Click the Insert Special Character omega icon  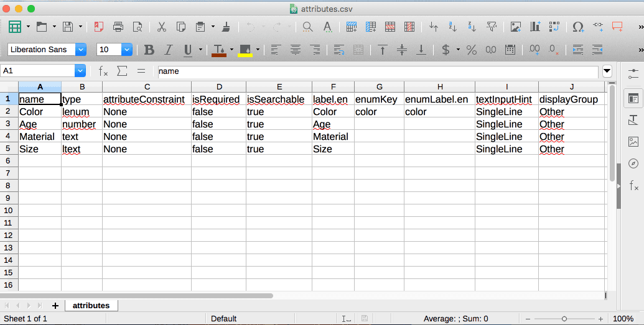pos(578,27)
